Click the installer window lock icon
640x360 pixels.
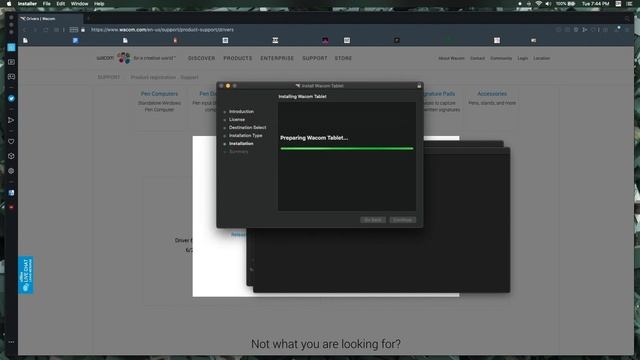coord(419,86)
